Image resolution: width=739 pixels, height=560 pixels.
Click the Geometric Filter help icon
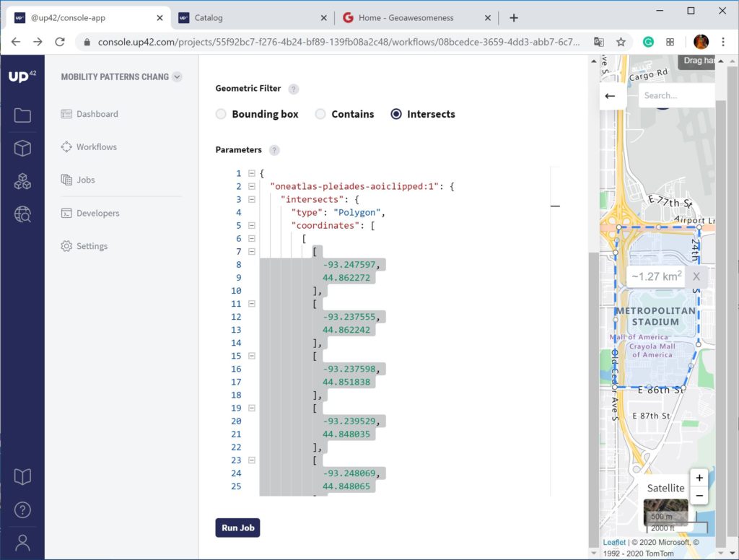point(293,89)
